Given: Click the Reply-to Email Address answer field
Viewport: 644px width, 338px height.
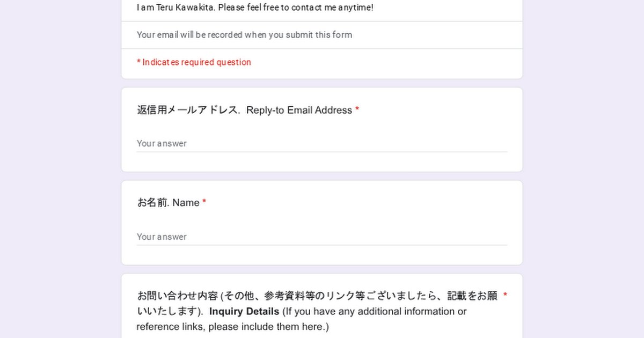Looking at the screenshot, I should pos(322,143).
